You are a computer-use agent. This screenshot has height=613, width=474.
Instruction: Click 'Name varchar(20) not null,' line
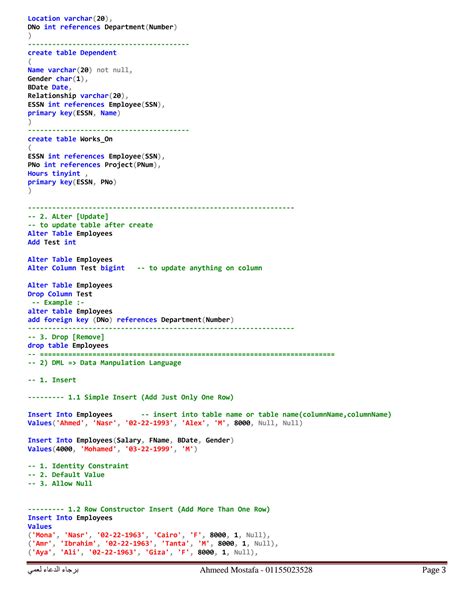[80, 70]
